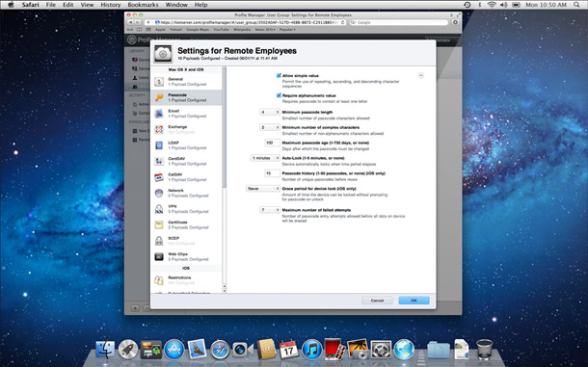The height and width of the screenshot is (367, 588).
Task: Open Maximum number of failed attempts dropdown
Action: coord(270,210)
